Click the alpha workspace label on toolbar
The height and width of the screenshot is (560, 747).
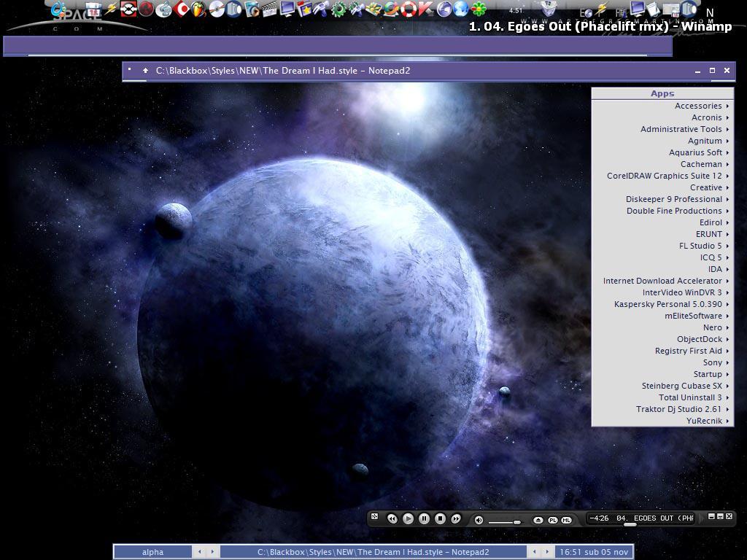pyautogui.click(x=152, y=553)
